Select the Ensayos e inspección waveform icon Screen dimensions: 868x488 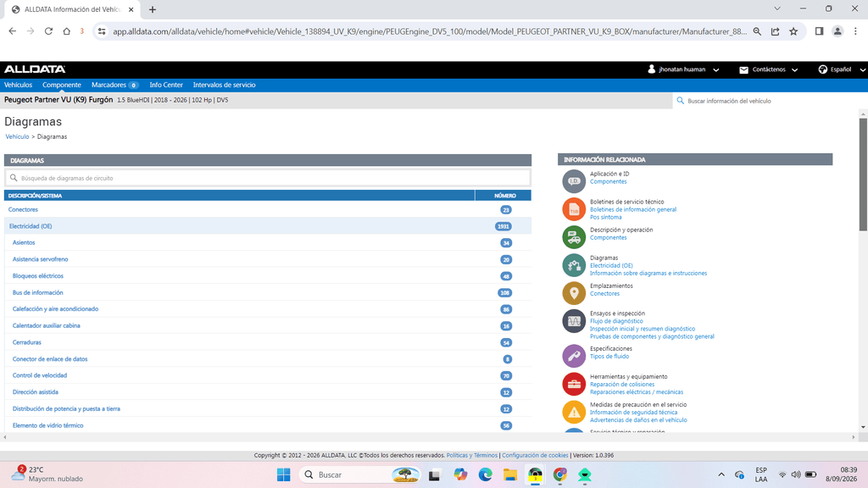[574, 321]
